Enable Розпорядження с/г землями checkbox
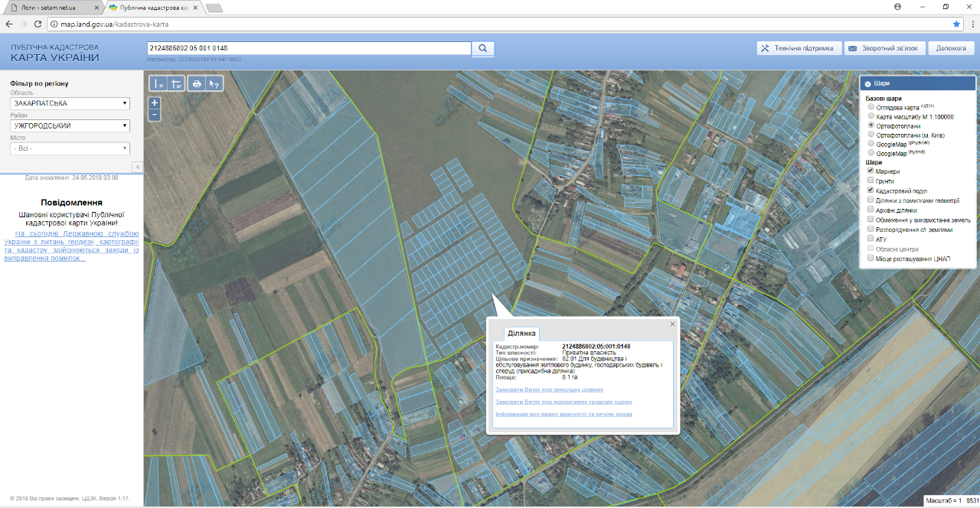 (x=871, y=229)
